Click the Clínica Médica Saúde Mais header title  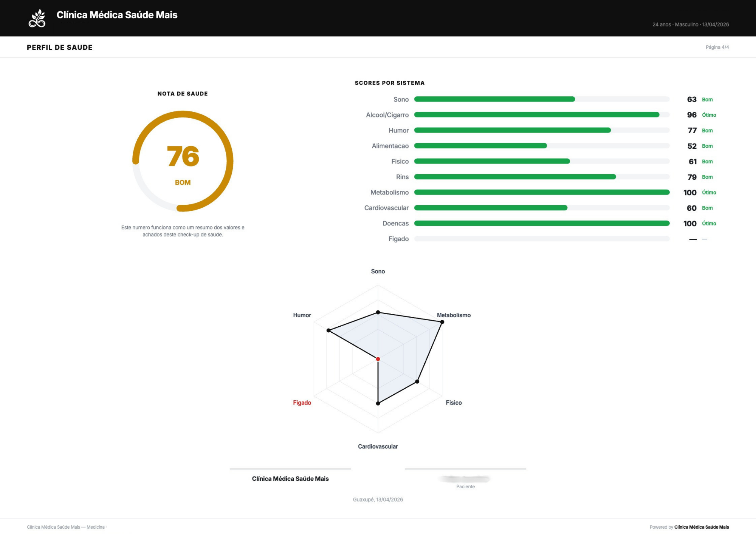coord(117,15)
